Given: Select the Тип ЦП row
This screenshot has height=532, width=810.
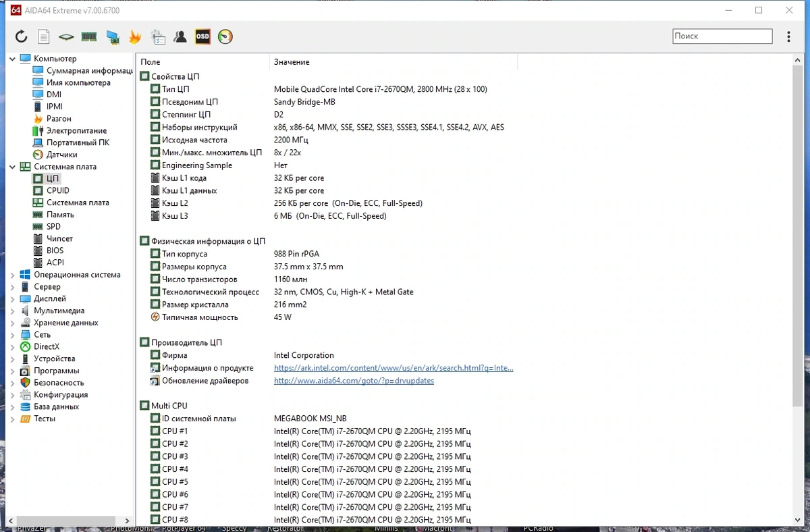Looking at the screenshot, I should [x=327, y=89].
